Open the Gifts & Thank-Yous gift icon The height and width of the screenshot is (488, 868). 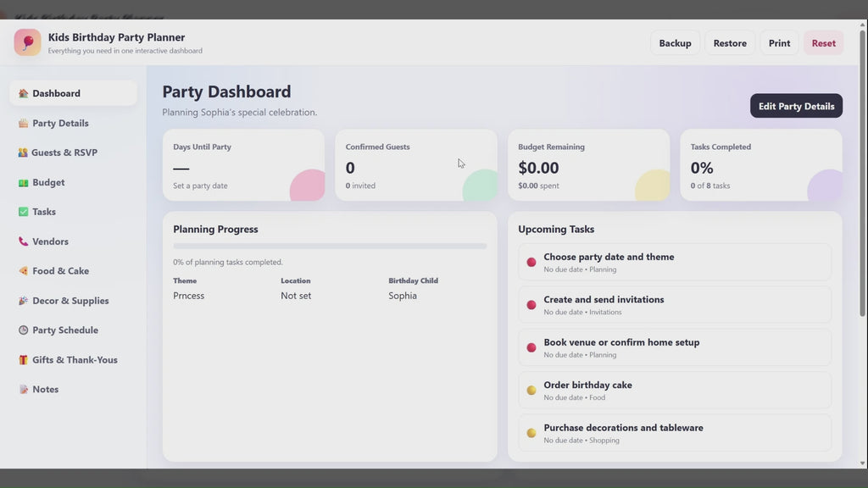23,359
